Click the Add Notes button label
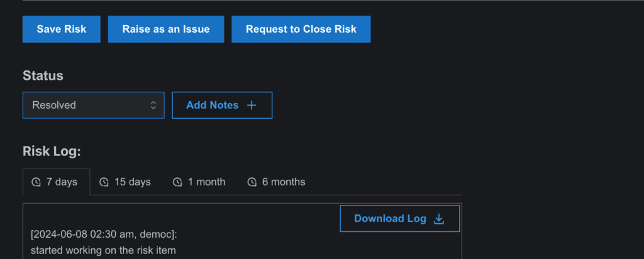The width and height of the screenshot is (644, 259). (213, 105)
